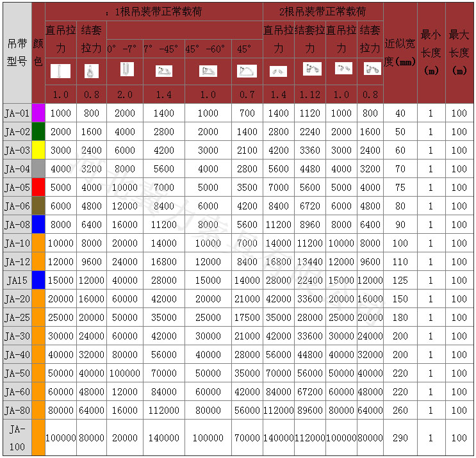Click the yellow color swatch for JA-03
Image resolution: width=476 pixels, height=458 pixels.
click(x=38, y=151)
